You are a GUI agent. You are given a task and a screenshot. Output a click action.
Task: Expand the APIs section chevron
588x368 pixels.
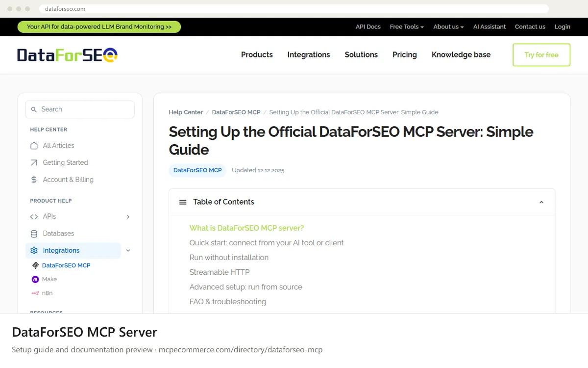[128, 216]
